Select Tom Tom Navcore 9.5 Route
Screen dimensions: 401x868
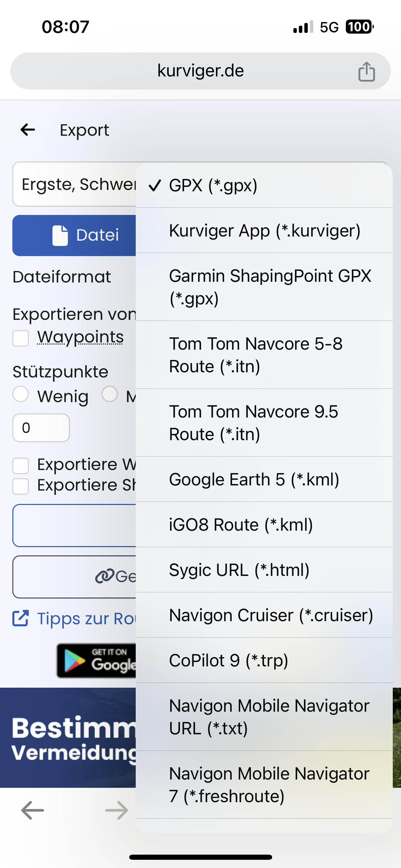[264, 423]
